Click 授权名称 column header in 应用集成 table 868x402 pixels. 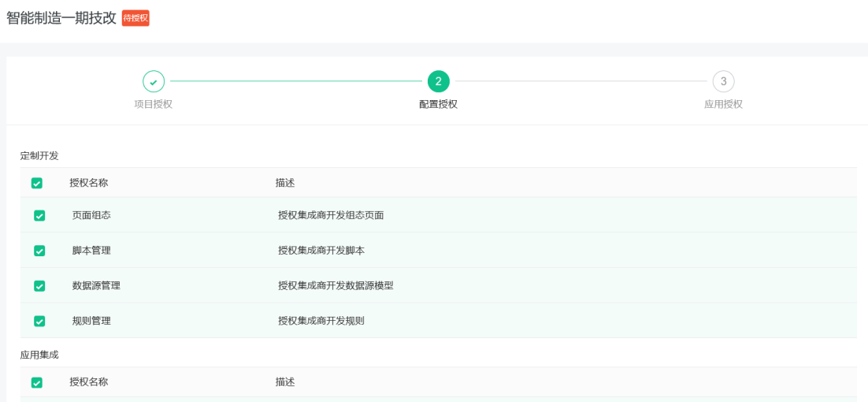pyautogui.click(x=88, y=382)
